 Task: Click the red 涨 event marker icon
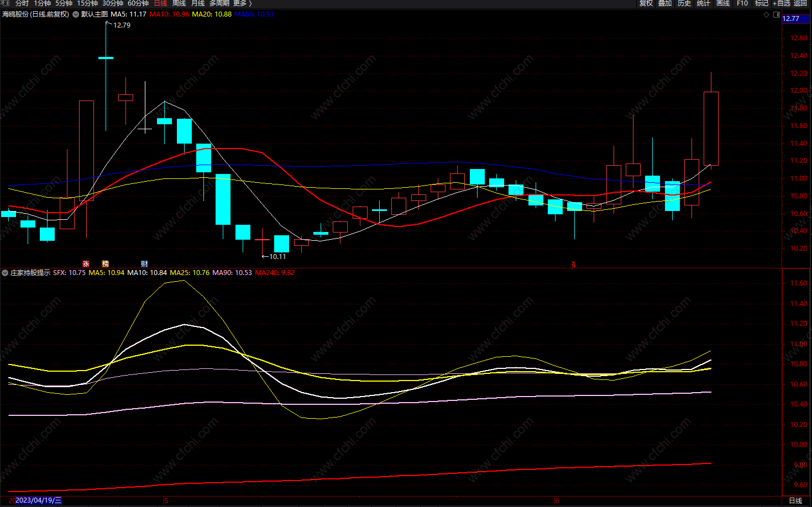[86, 264]
